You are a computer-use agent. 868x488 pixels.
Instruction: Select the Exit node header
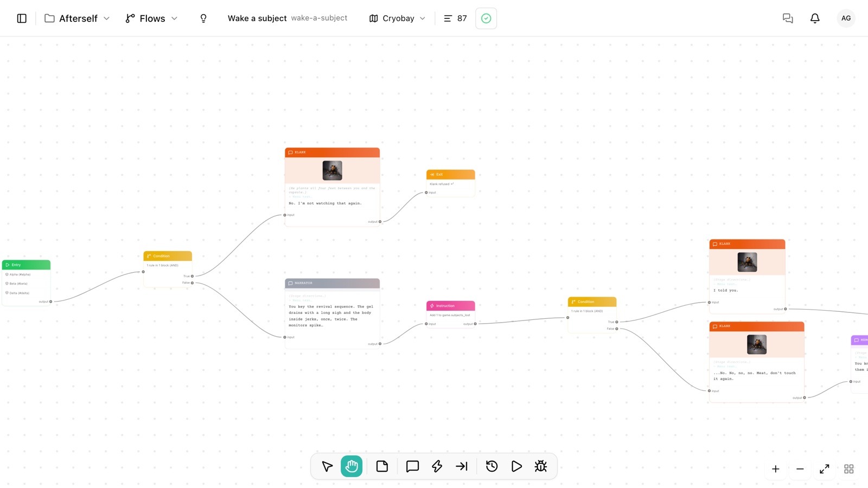[450, 175]
